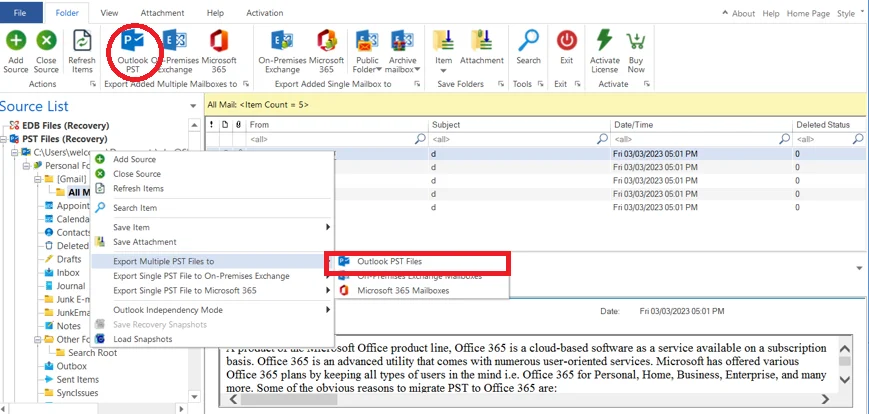869x414 pixels.
Task: Click the Refresh Items ribbon icon
Action: (82, 40)
